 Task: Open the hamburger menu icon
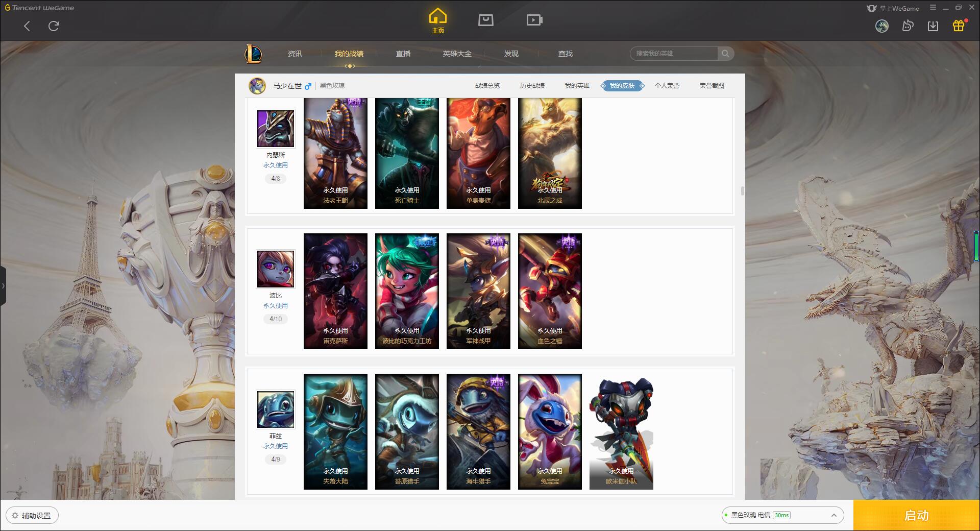pos(933,8)
